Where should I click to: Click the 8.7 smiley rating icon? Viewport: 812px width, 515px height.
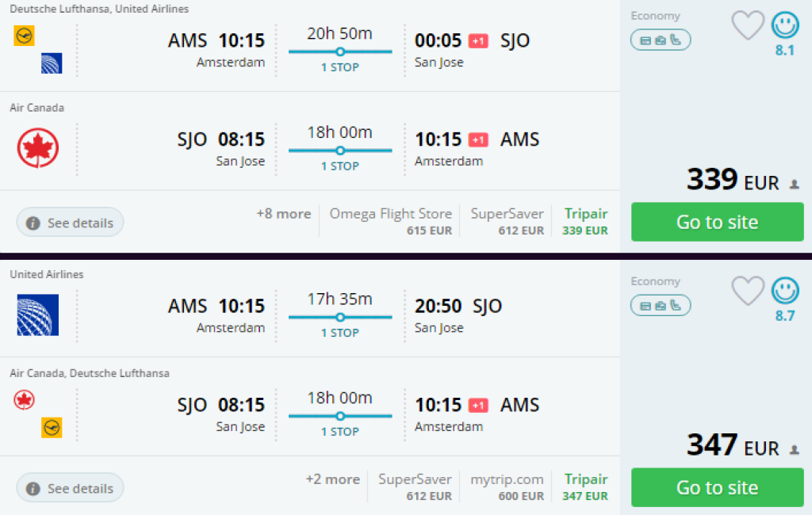point(785,291)
